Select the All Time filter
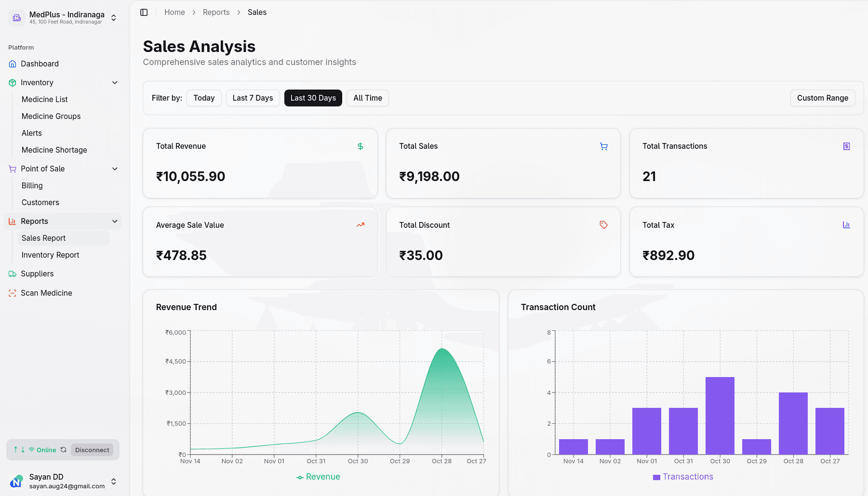 pos(368,98)
